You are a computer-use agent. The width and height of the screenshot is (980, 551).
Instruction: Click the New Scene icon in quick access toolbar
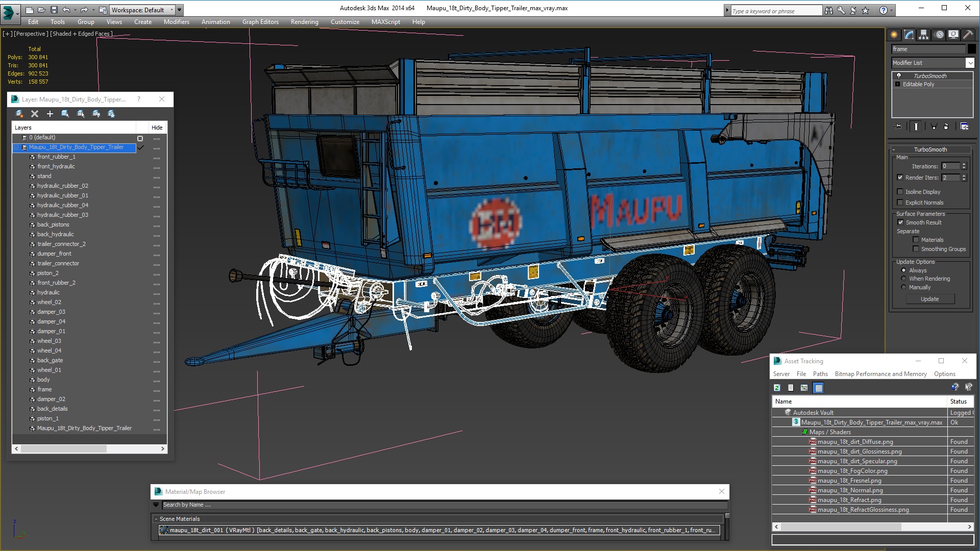[x=29, y=10]
